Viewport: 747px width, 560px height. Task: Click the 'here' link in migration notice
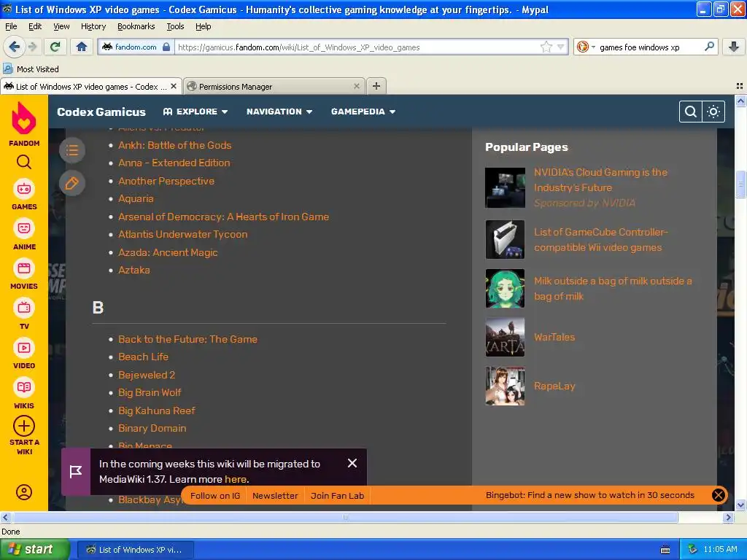236,479
